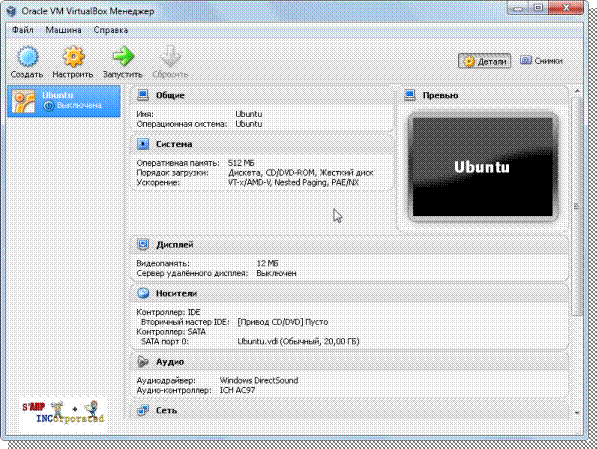The height and width of the screenshot is (449, 597).
Task: Click the Аудио speaker icon
Action: point(143,362)
